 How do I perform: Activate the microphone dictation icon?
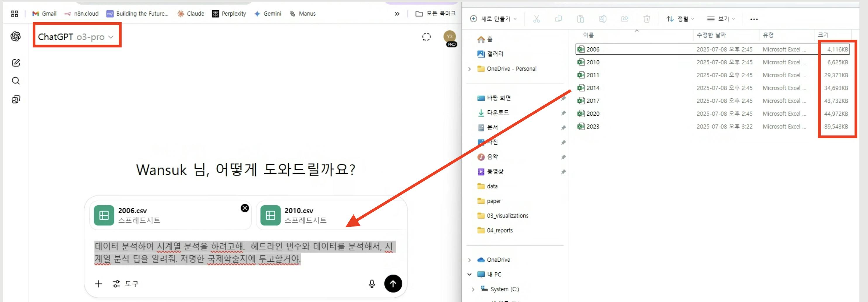click(x=372, y=284)
